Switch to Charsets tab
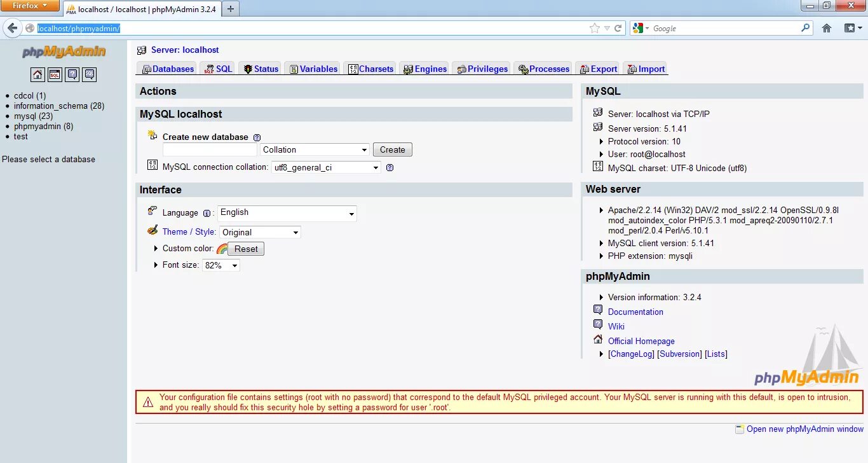The height and width of the screenshot is (463, 868). (x=370, y=69)
